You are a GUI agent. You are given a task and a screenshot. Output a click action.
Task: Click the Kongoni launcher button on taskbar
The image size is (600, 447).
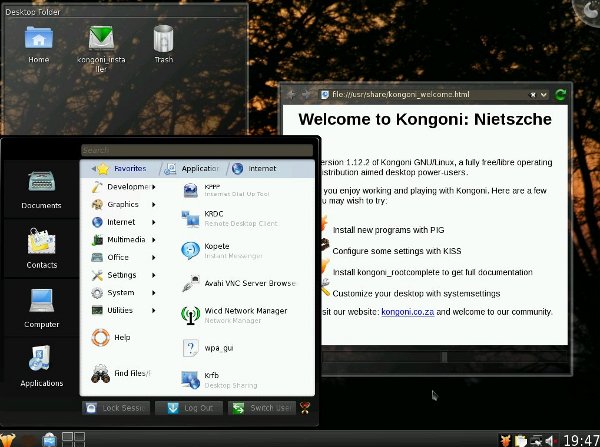point(8,439)
